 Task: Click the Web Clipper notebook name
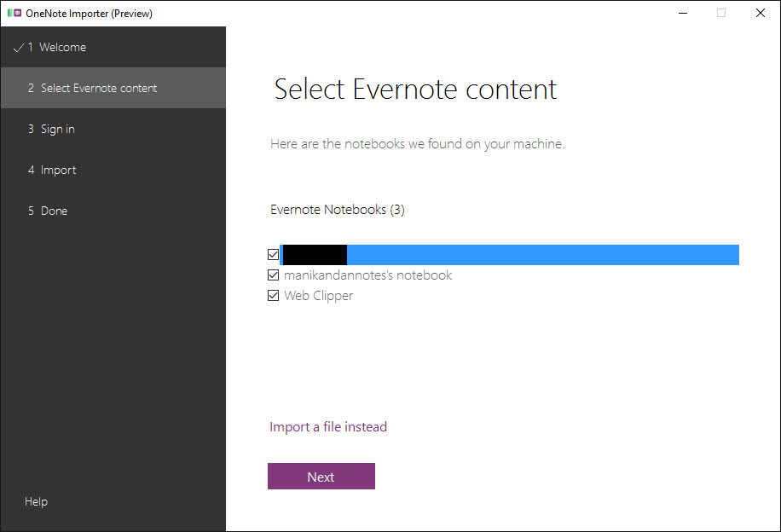pyautogui.click(x=318, y=296)
